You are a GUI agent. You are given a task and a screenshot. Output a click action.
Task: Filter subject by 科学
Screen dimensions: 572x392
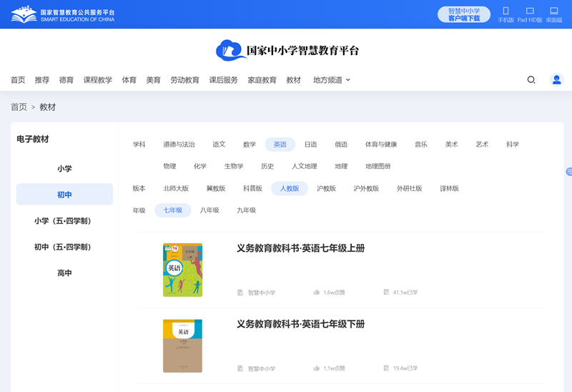tap(513, 144)
